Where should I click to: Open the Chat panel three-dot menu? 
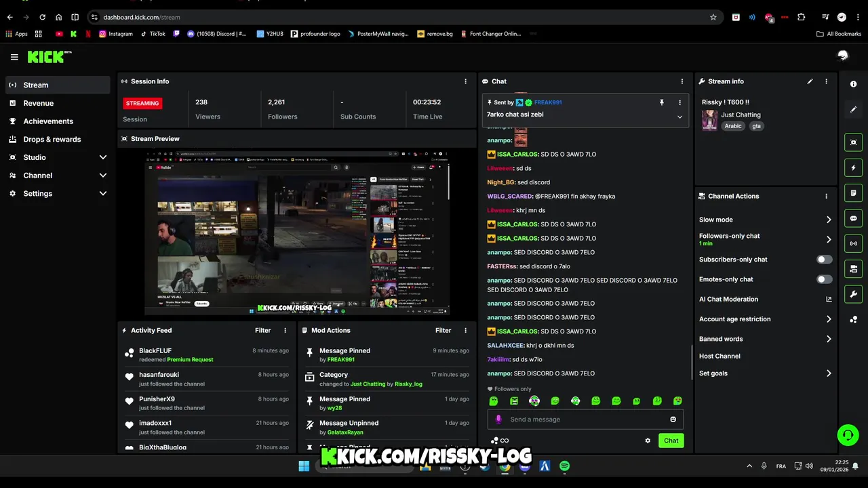[x=682, y=81]
